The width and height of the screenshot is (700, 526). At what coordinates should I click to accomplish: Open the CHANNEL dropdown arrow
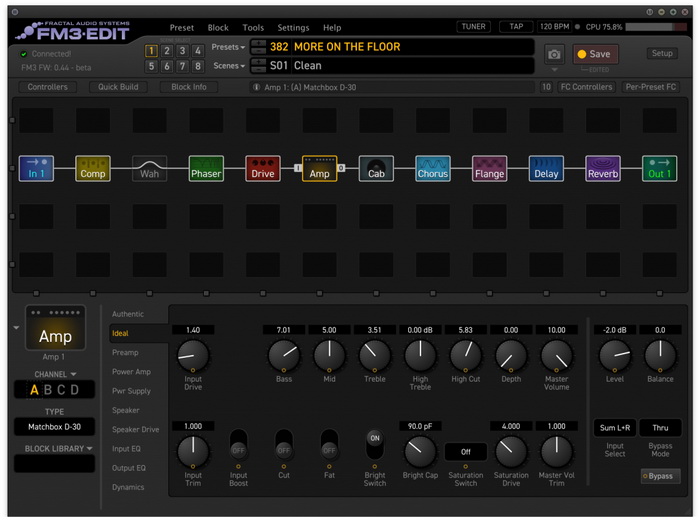click(x=73, y=374)
